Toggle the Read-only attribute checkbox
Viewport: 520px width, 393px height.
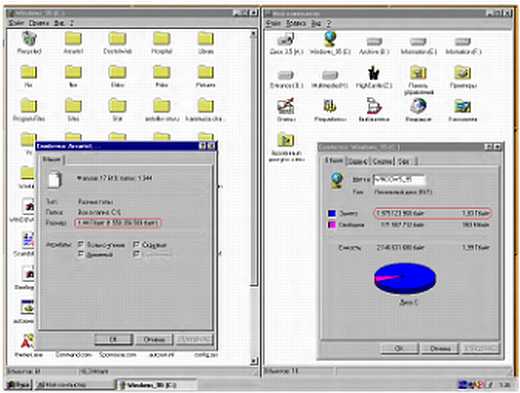tap(81, 245)
